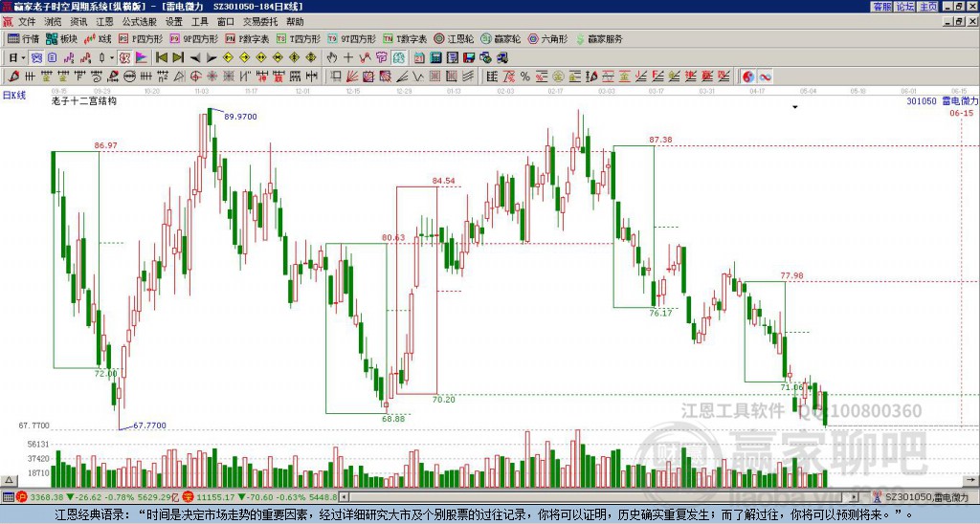This screenshot has width=980, height=524.
Task: Toggle the 权 price adjustment button
Action: [x=124, y=58]
